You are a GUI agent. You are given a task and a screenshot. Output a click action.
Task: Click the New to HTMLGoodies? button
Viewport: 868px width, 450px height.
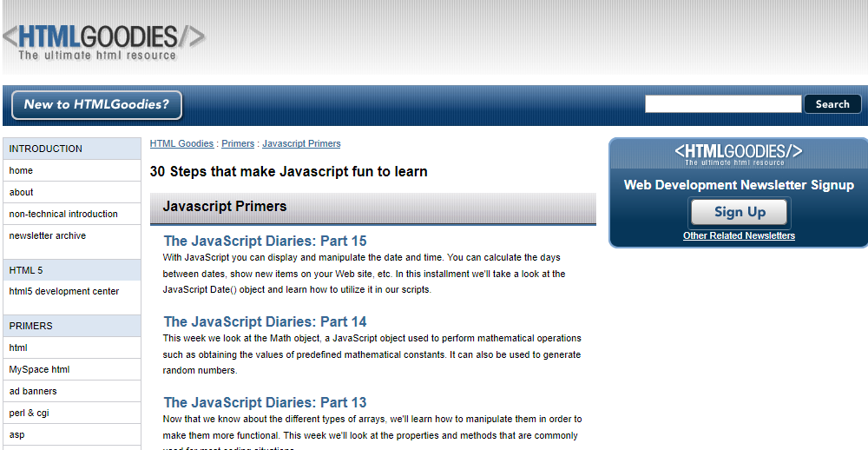[x=97, y=105]
